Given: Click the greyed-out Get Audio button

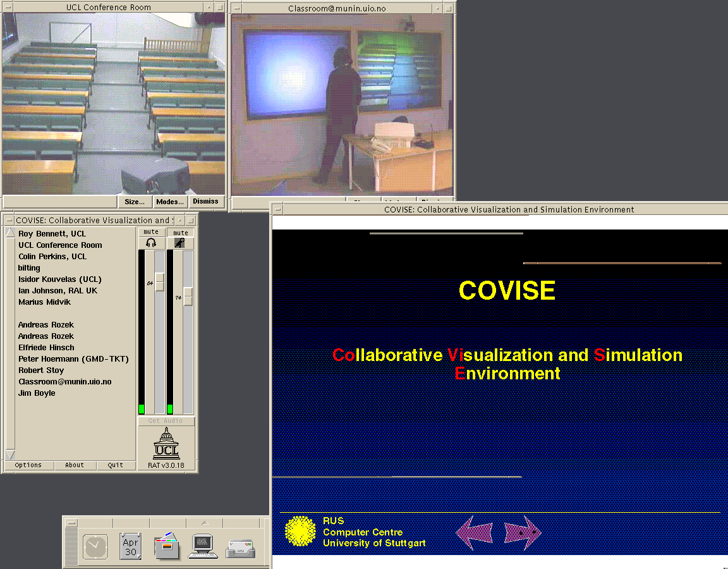Looking at the screenshot, I should click(166, 421).
